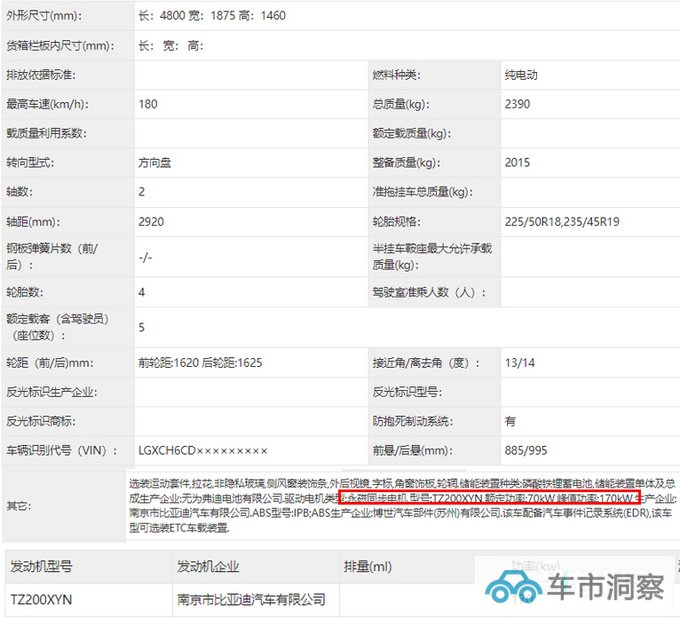The image size is (680, 621).
Task: Select engine model cell TZ200XYN
Action: point(41,600)
